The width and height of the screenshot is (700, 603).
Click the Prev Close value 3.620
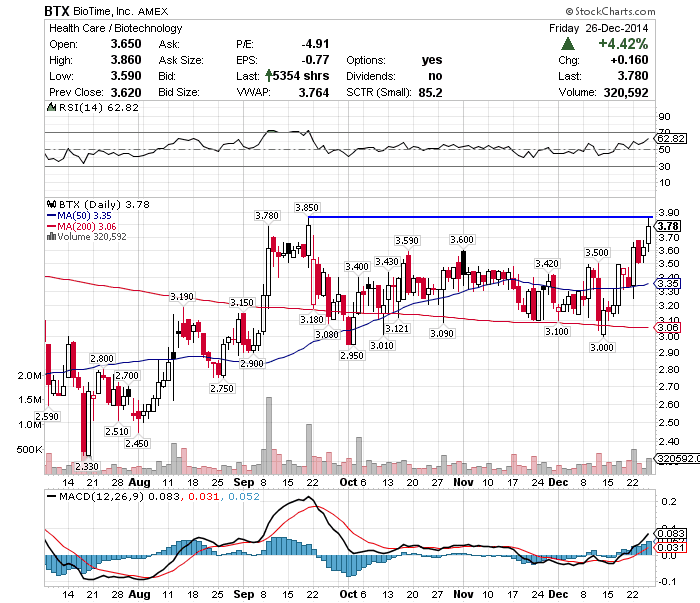(x=126, y=92)
